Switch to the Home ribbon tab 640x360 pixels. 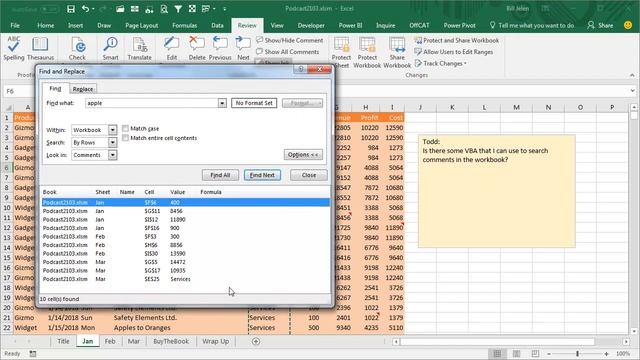[x=46, y=25]
